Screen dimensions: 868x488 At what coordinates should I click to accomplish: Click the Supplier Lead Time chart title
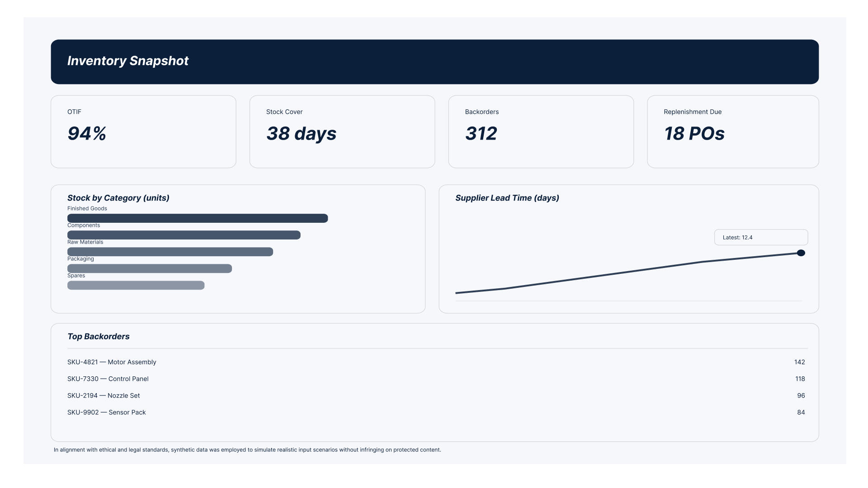pyautogui.click(x=507, y=198)
